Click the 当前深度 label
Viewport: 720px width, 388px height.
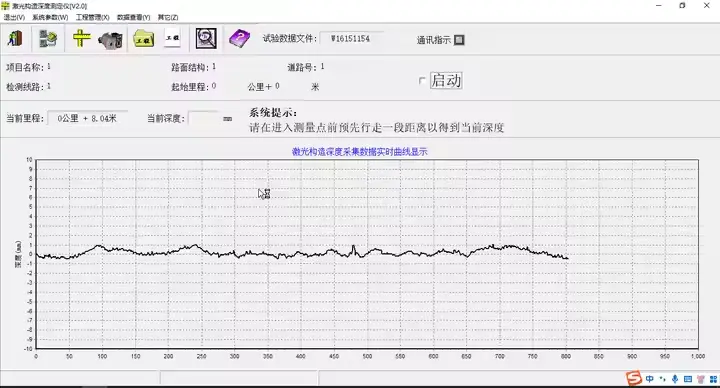pyautogui.click(x=166, y=118)
